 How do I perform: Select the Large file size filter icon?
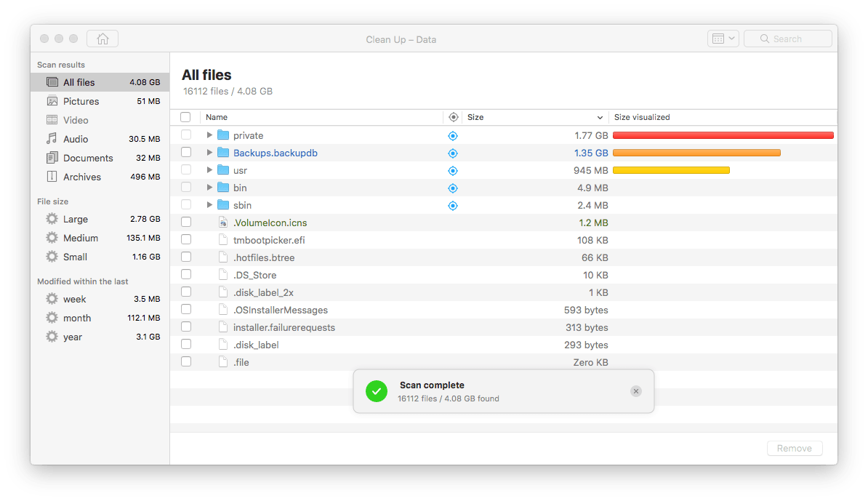click(52, 219)
